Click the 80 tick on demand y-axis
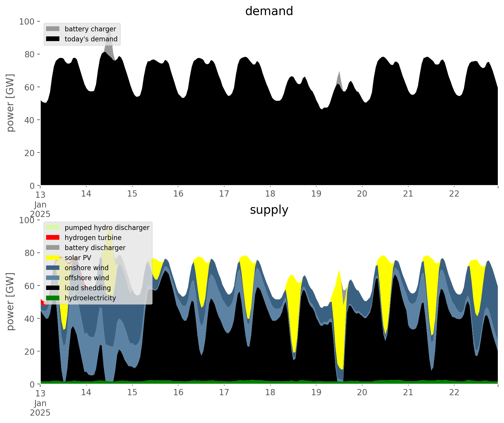The width and height of the screenshot is (504, 423). tap(30, 54)
